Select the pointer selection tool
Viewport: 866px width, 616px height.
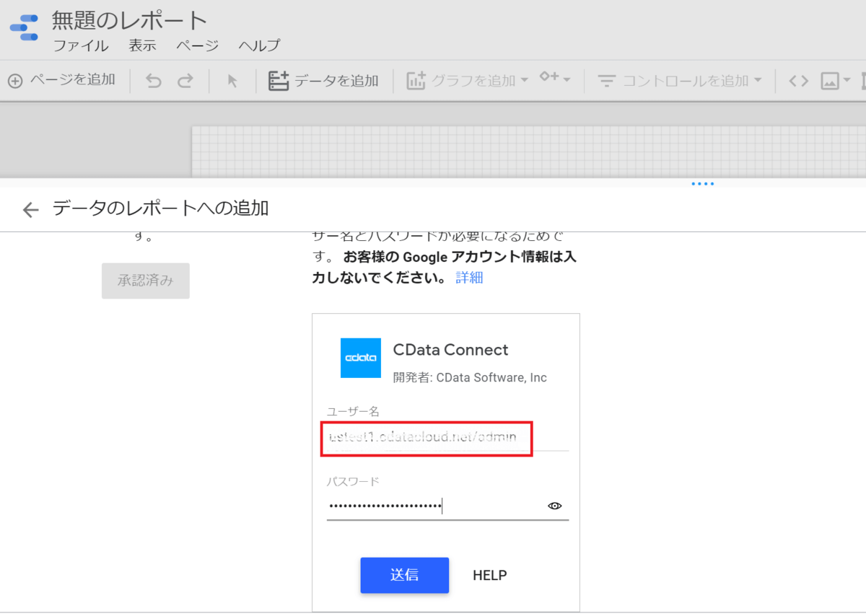232,81
